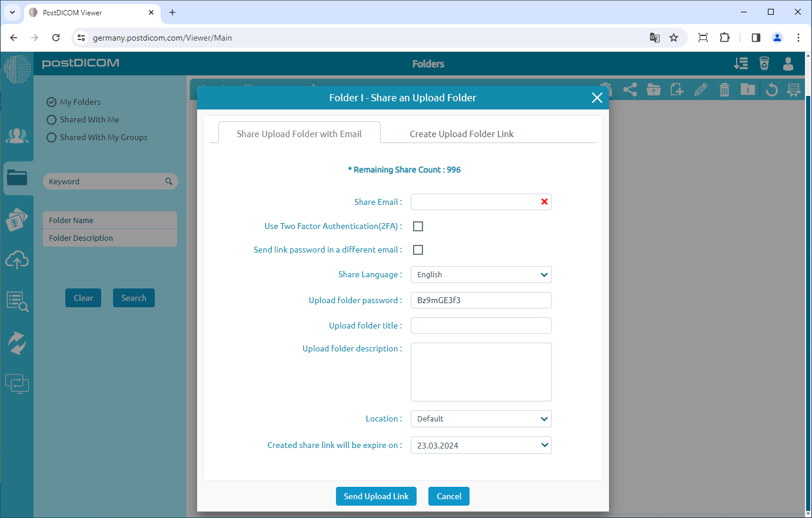This screenshot has height=518, width=812.
Task: Enable Two Factor Authentication checkbox
Action: coord(418,226)
